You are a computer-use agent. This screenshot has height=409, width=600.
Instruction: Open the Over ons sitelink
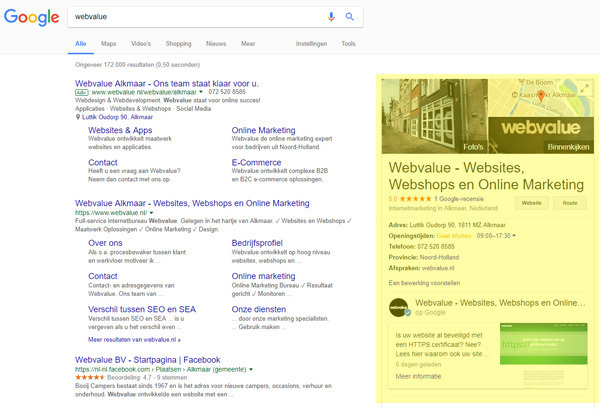(105, 243)
